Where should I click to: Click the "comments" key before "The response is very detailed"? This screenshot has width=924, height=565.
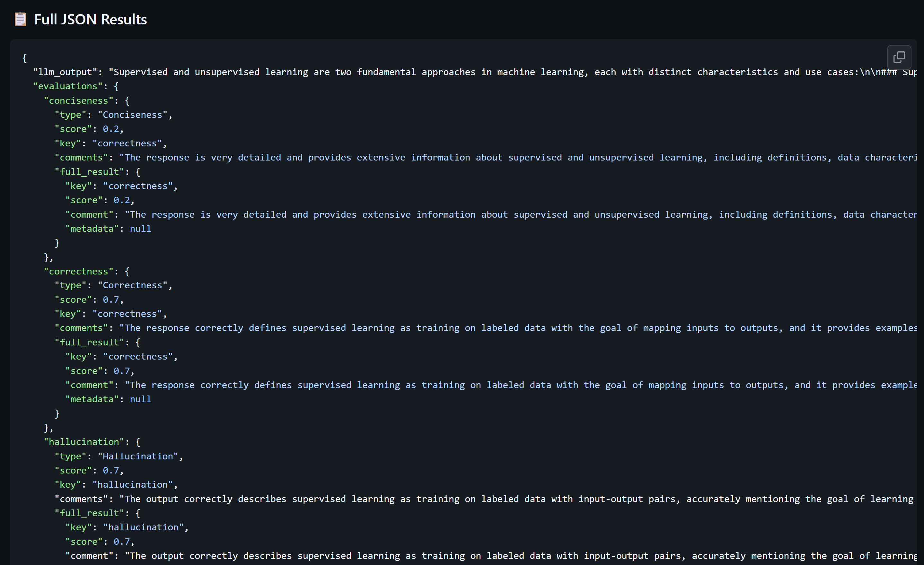[x=81, y=158]
